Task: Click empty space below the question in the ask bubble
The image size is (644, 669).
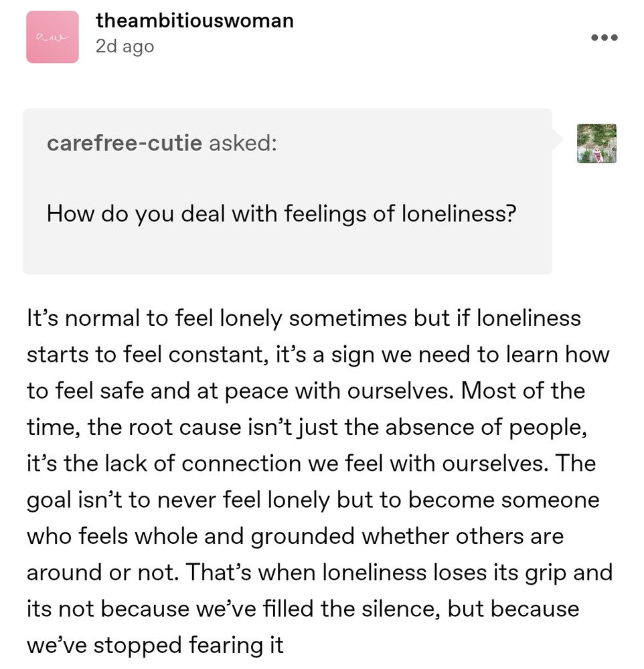Action: pos(287,252)
